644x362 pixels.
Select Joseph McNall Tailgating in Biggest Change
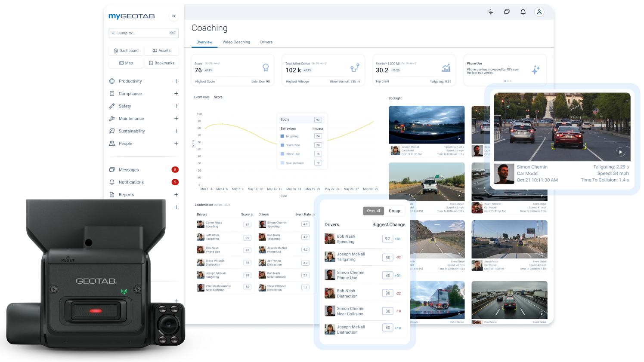click(365, 257)
